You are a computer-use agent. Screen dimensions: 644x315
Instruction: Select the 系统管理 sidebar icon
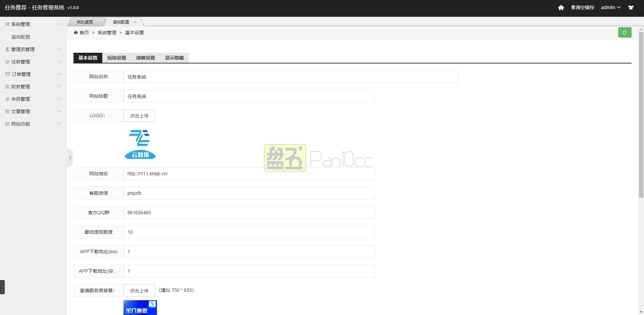coord(7,24)
